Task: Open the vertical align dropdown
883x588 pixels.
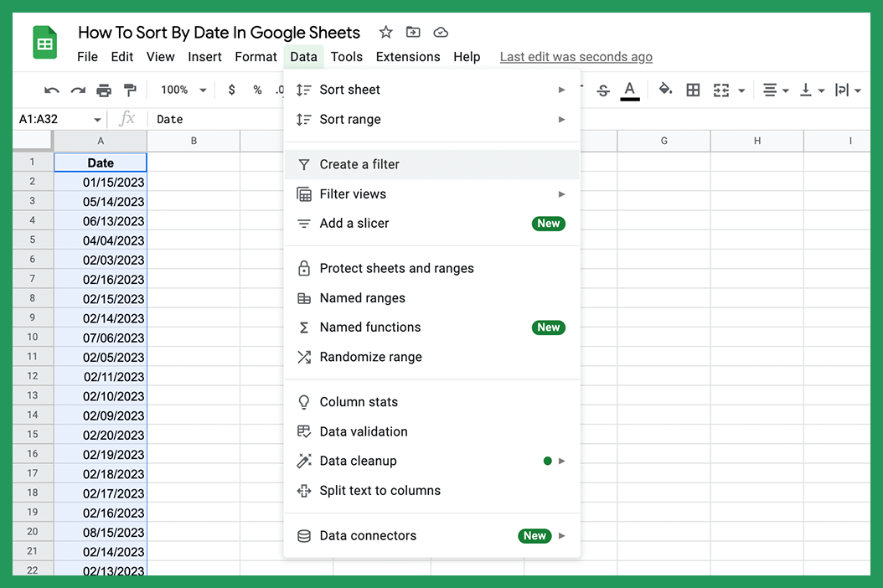Action: (812, 90)
